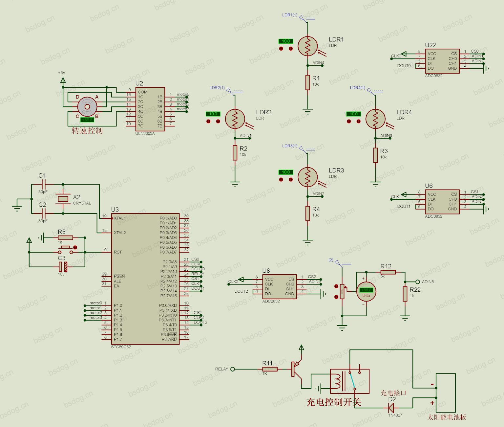Click the 10.0 light value of LDR4
This screenshot has height=427, width=504.
pyautogui.click(x=353, y=114)
